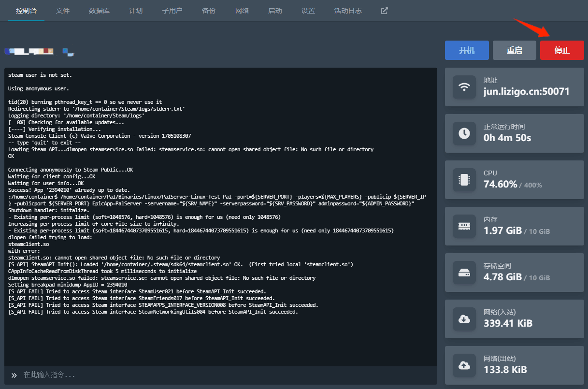Click the cloud upload icon for 网络(出站)

coord(464,365)
